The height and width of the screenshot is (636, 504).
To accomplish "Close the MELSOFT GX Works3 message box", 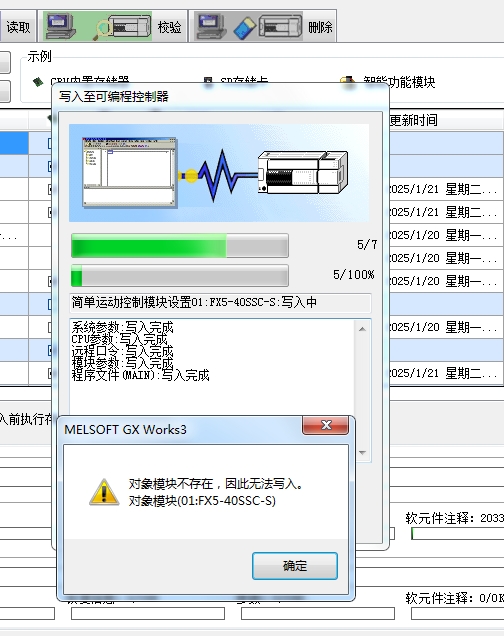I will coord(325,425).
